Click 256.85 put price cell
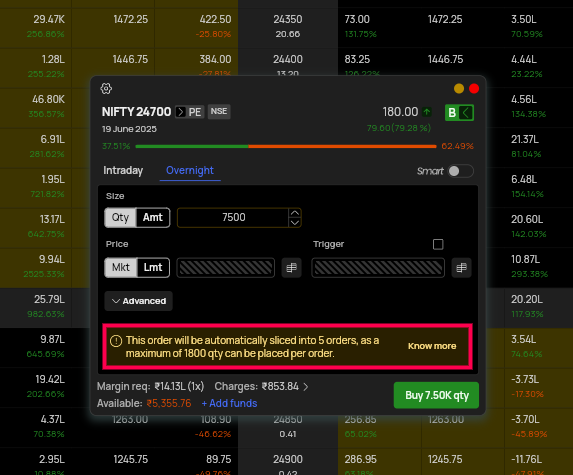Screen dimensions: 573x475 click(360, 419)
